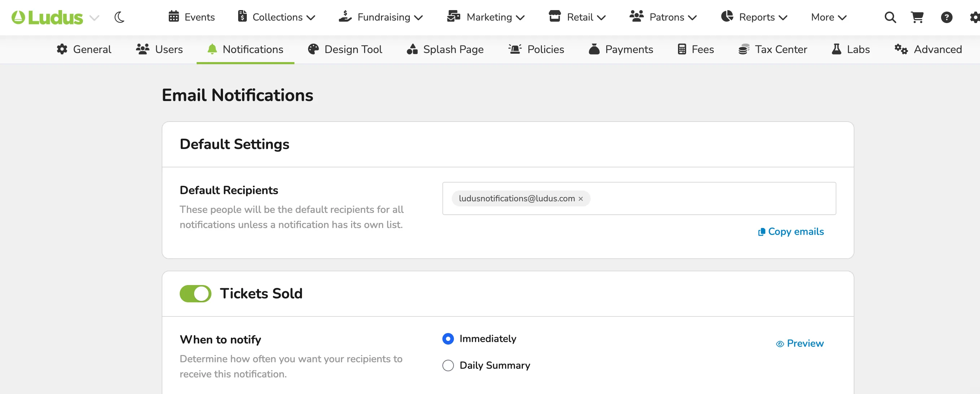Image resolution: width=980 pixels, height=394 pixels.
Task: Click the Collections invoice icon
Action: [x=242, y=17]
